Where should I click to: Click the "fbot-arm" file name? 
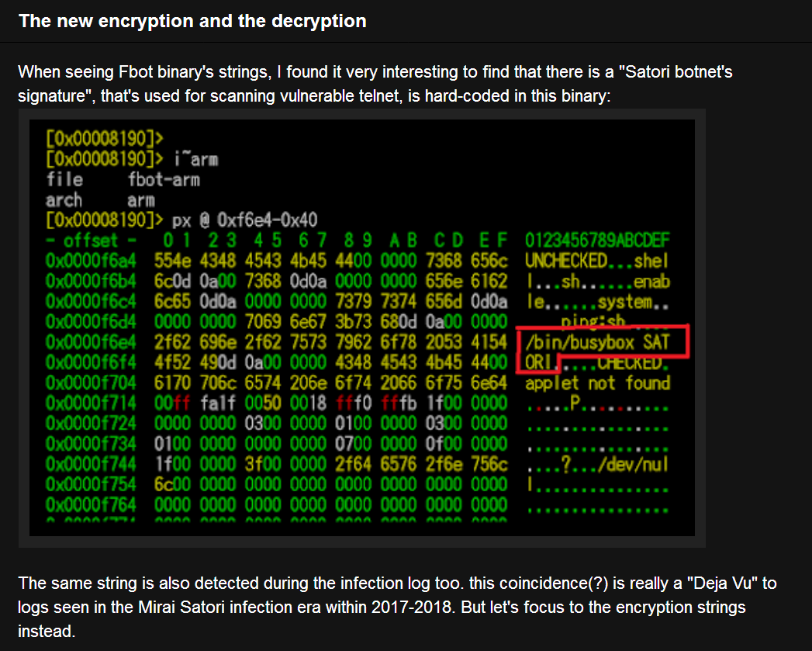click(163, 179)
